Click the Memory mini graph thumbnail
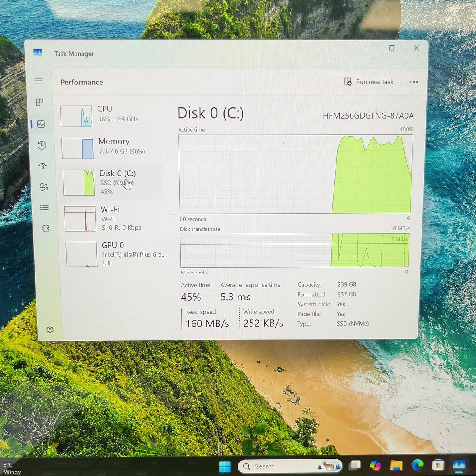The width and height of the screenshot is (476, 476). tap(77, 148)
